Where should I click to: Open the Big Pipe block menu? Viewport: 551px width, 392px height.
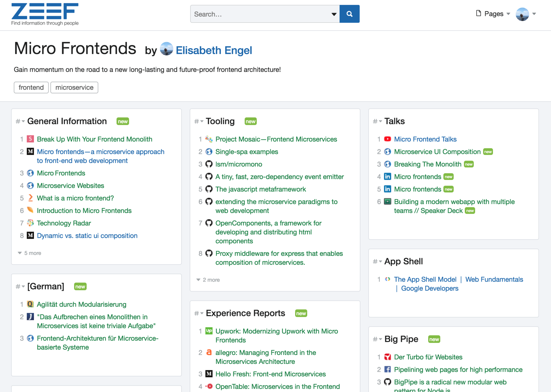click(377, 339)
